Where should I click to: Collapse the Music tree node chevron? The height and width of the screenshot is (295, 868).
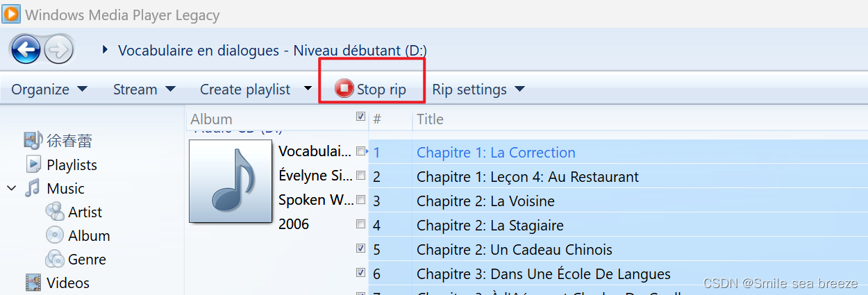(x=12, y=188)
